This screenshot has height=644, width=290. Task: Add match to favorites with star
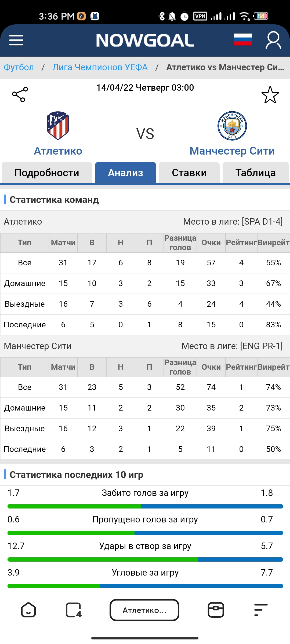coord(270,95)
